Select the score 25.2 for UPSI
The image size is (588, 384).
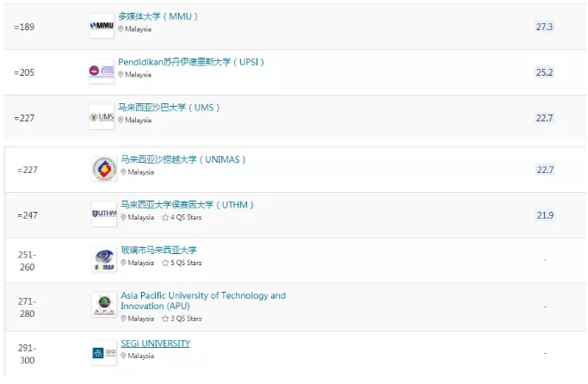click(544, 72)
